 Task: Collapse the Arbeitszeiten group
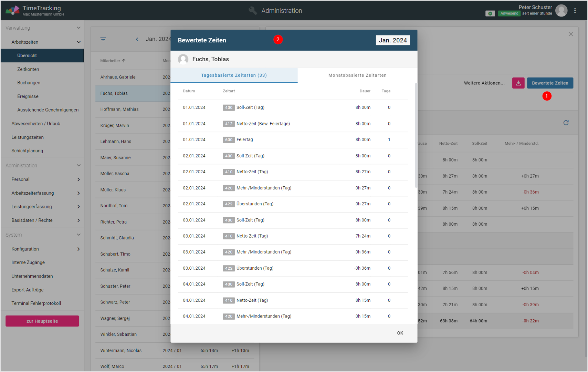[x=78, y=42]
